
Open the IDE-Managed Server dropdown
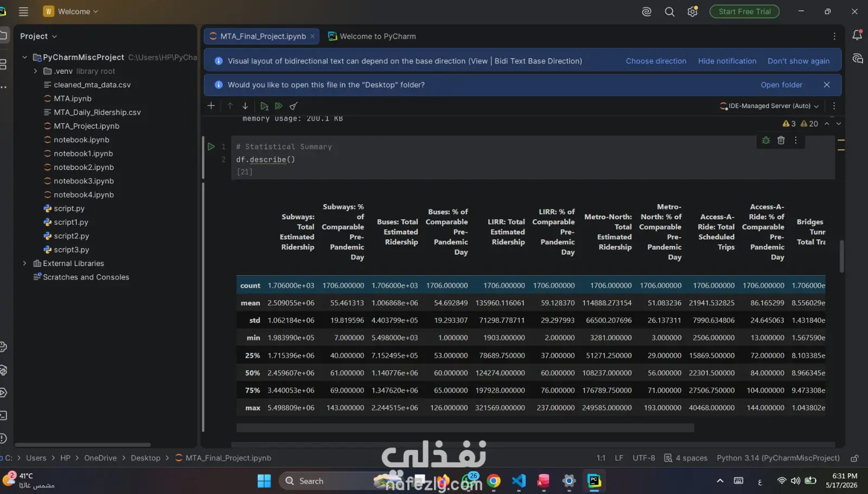(769, 106)
